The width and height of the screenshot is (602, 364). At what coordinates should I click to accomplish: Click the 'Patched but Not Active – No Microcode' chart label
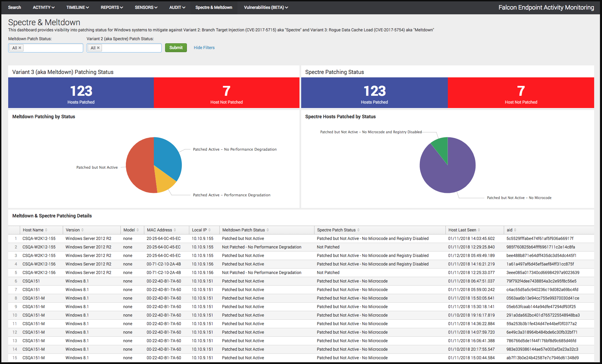[519, 198]
